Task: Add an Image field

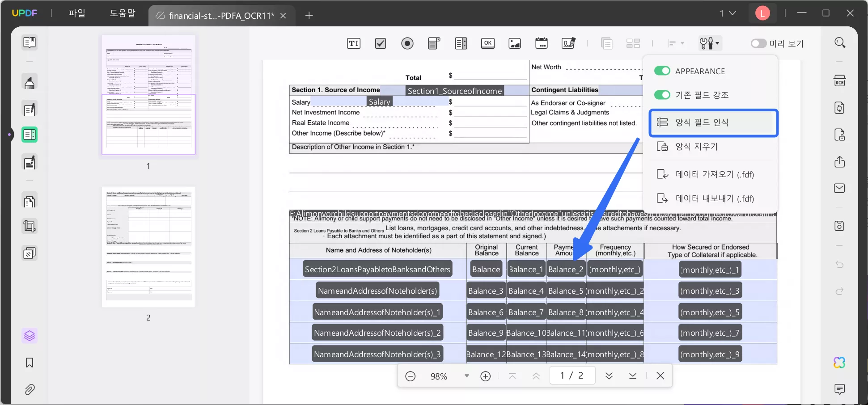Action: pos(515,43)
